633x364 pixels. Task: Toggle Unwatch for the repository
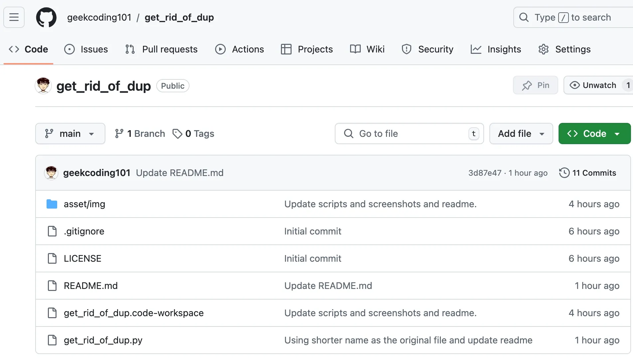(593, 85)
